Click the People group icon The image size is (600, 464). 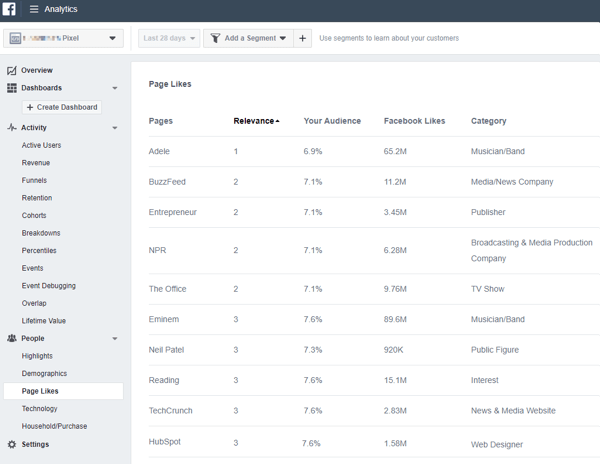[x=12, y=338]
